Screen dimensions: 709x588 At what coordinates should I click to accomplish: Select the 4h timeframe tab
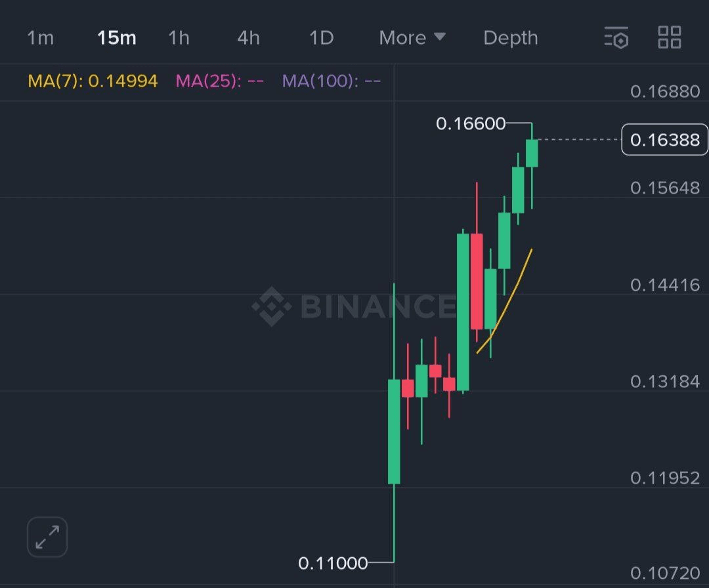coord(248,38)
